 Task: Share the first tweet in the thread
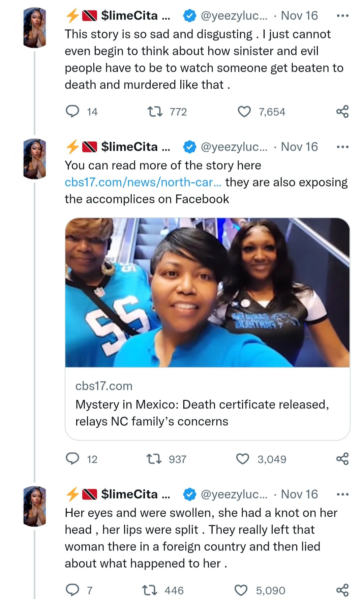(x=342, y=111)
